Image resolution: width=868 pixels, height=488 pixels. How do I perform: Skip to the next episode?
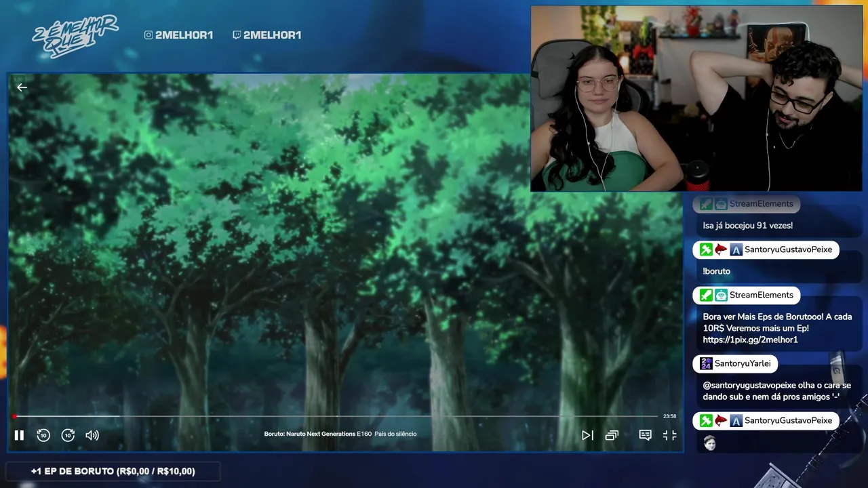point(587,435)
